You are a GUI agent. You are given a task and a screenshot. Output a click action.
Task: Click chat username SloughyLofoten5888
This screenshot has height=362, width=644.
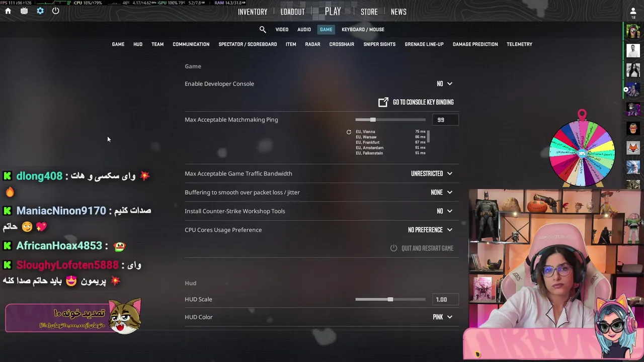[67, 265]
